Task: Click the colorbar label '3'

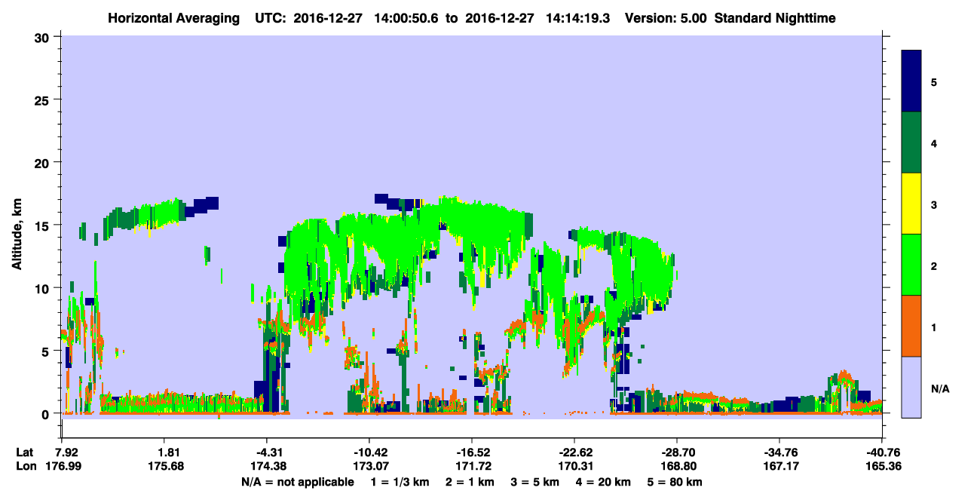Action: (x=934, y=204)
